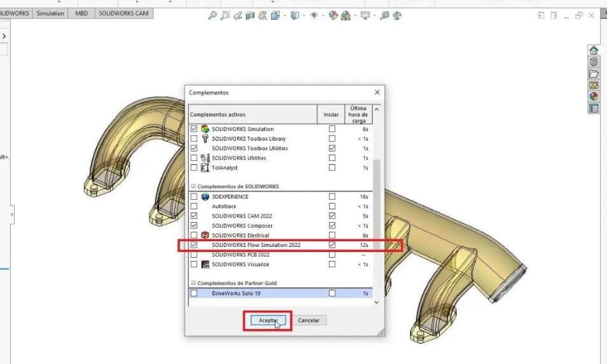607x364 pixels.
Task: Switch to the Simulation tab
Action: coord(50,13)
